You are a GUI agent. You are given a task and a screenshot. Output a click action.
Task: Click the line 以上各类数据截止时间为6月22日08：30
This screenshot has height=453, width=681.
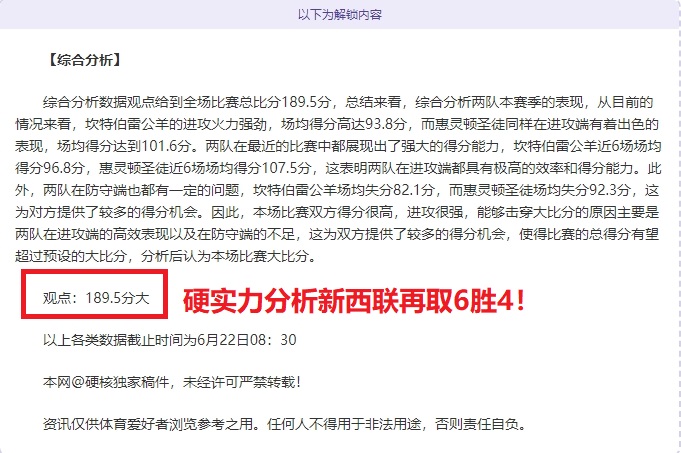tap(169, 340)
